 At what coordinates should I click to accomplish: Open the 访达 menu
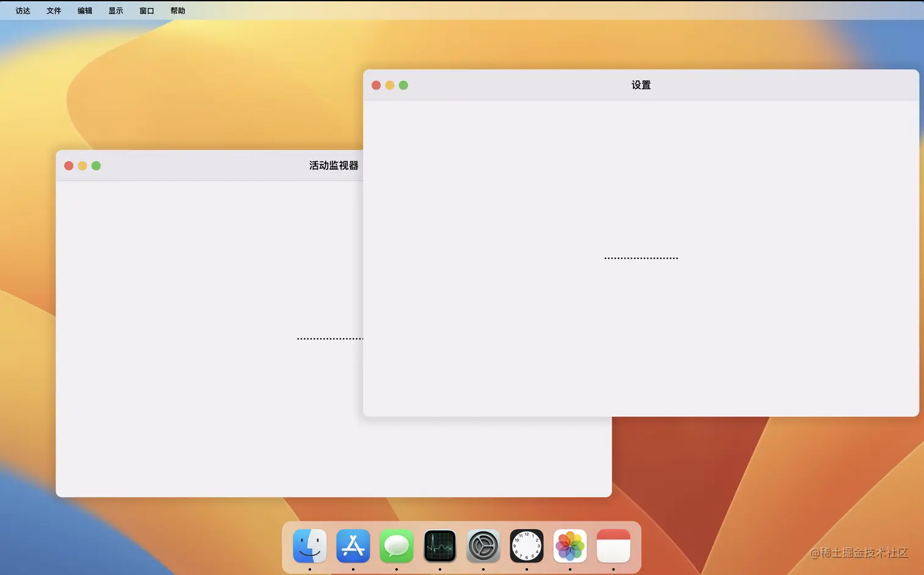23,10
